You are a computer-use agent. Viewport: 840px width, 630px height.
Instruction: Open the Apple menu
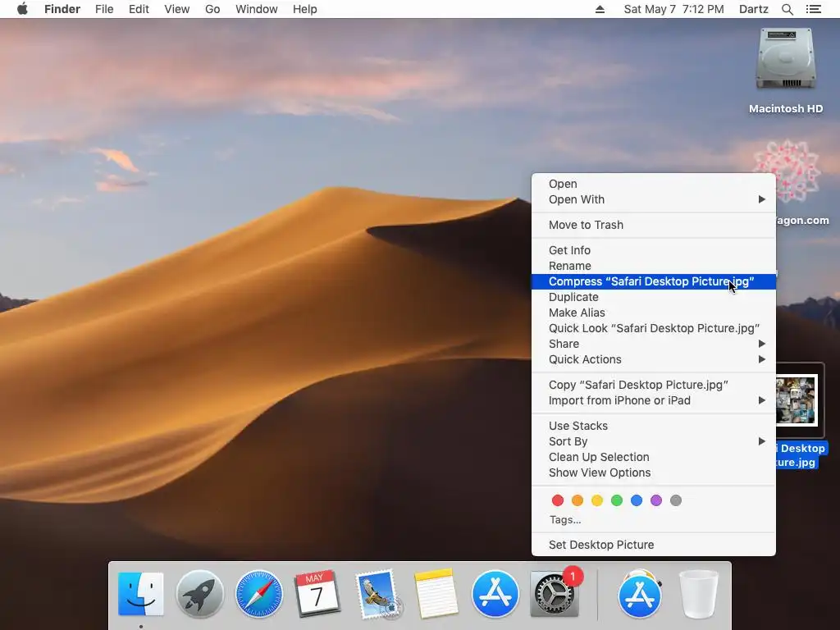22,9
